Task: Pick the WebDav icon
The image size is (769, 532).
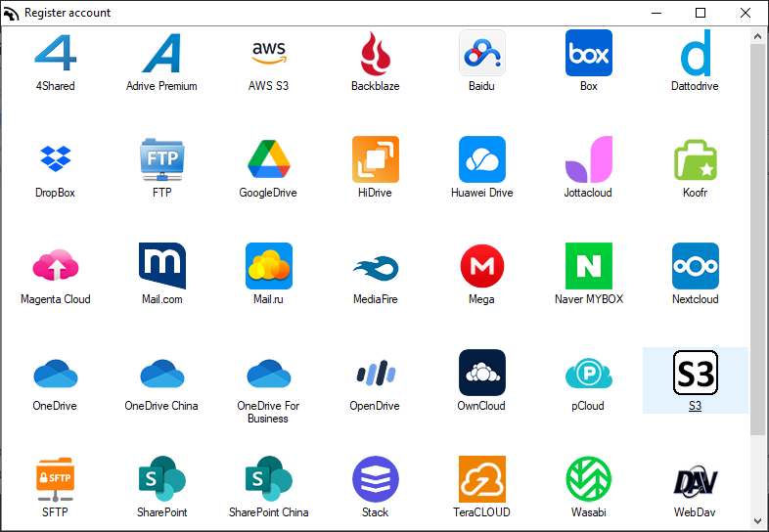Action: [696, 481]
